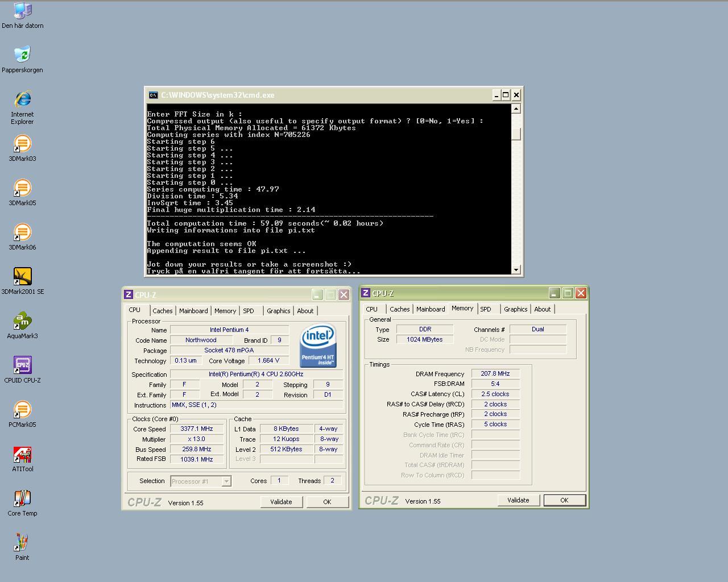
Task: Open Graphics tab in right CPU-Z window
Action: 516,309
